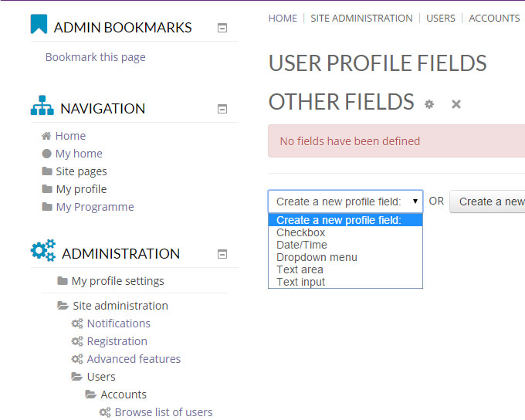
Task: Collapse the Navigation block
Action: pos(222,109)
